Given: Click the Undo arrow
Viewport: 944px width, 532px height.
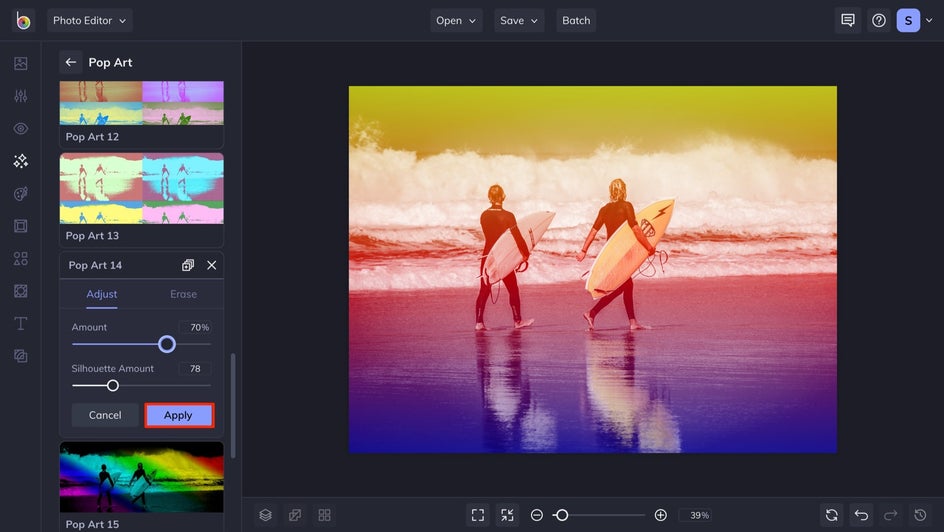Looking at the screenshot, I should click(x=861, y=515).
